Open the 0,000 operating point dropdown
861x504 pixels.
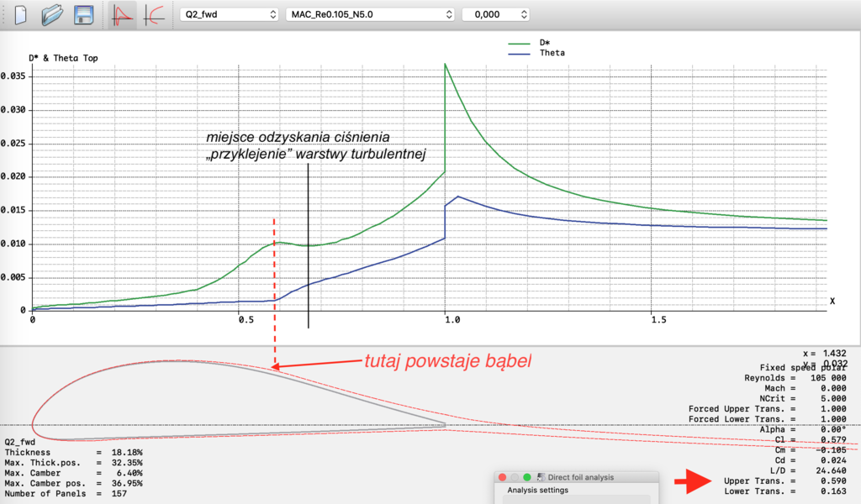click(x=495, y=15)
